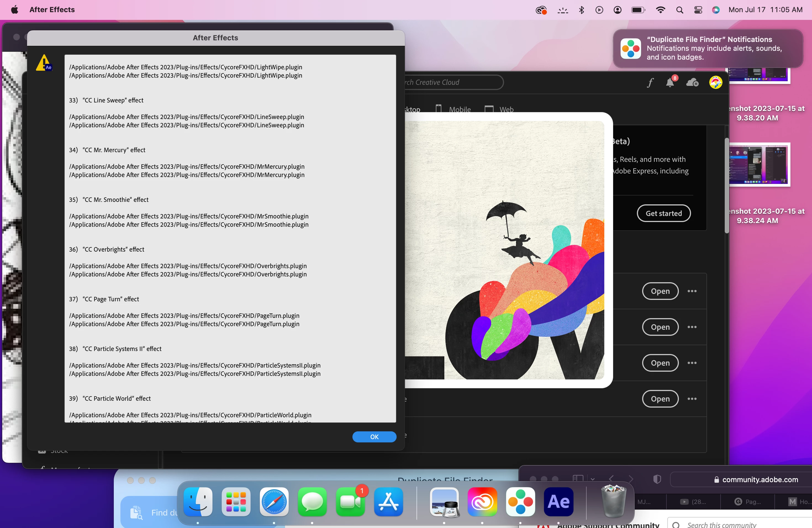Open Safari from the Dock
The width and height of the screenshot is (812, 528).
274,502
